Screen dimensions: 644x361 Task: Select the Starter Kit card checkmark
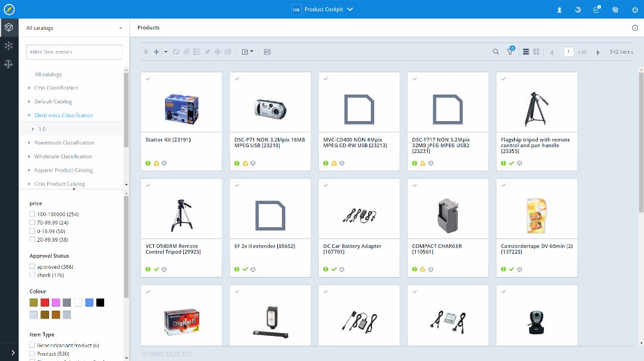pos(148,79)
